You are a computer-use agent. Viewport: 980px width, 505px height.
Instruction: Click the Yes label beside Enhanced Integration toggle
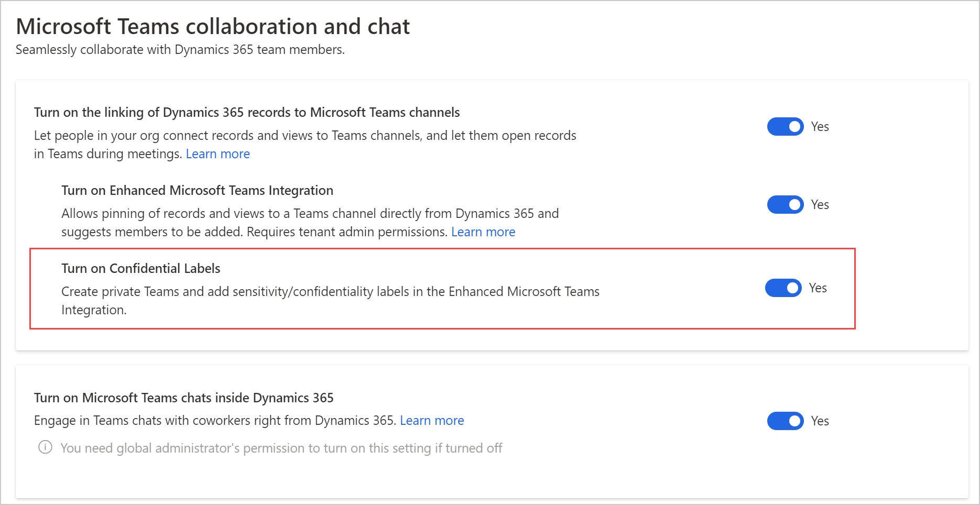click(820, 204)
